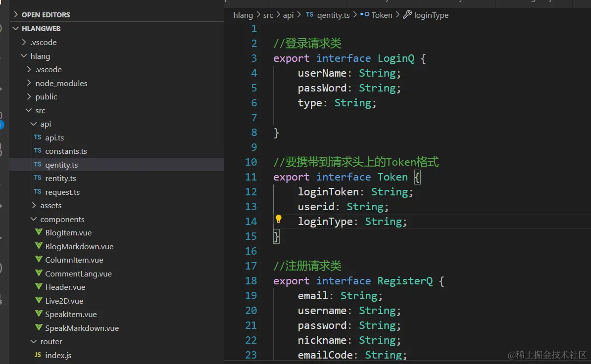
Task: Open SpeakItem.vue component
Action: [x=71, y=315]
